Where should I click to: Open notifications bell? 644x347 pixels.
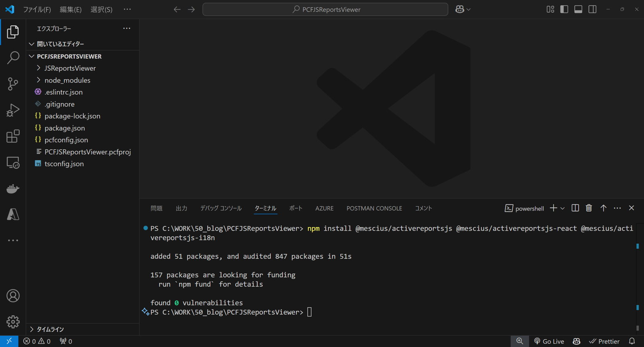pos(632,341)
